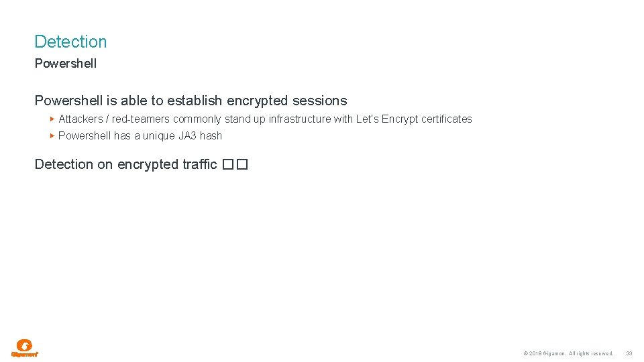Click the word Attackers in first bullet
This screenshot has height=362, width=644.
click(81, 119)
